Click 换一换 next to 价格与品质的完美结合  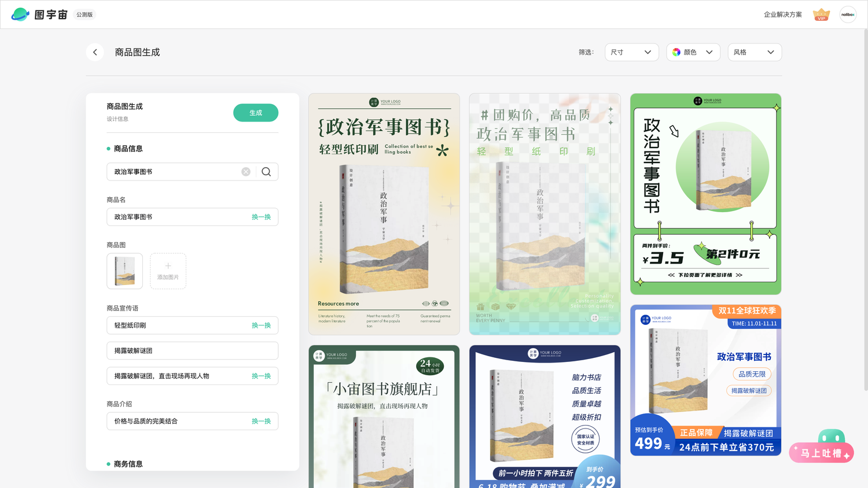coord(261,421)
